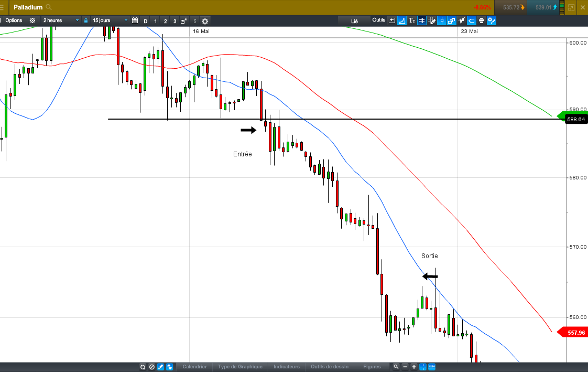Click the 588.64 horizontal line price marker

point(575,120)
